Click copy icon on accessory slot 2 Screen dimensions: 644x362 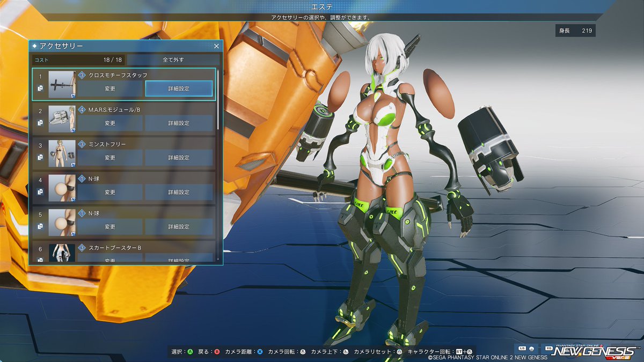[x=40, y=123]
